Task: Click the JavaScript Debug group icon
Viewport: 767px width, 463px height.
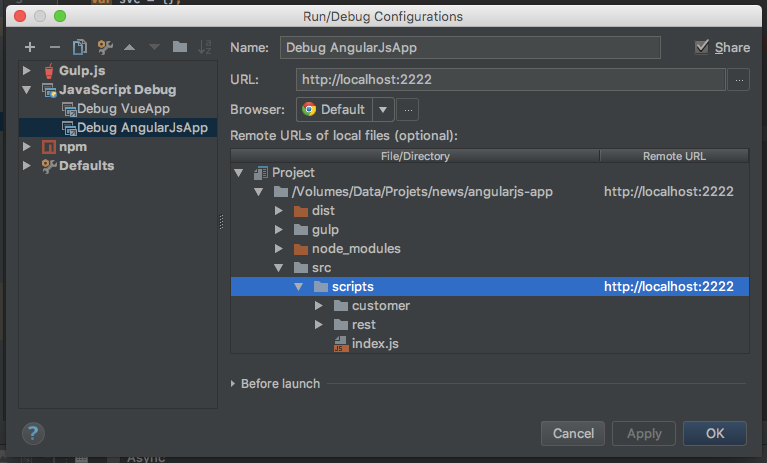Action: (49, 90)
